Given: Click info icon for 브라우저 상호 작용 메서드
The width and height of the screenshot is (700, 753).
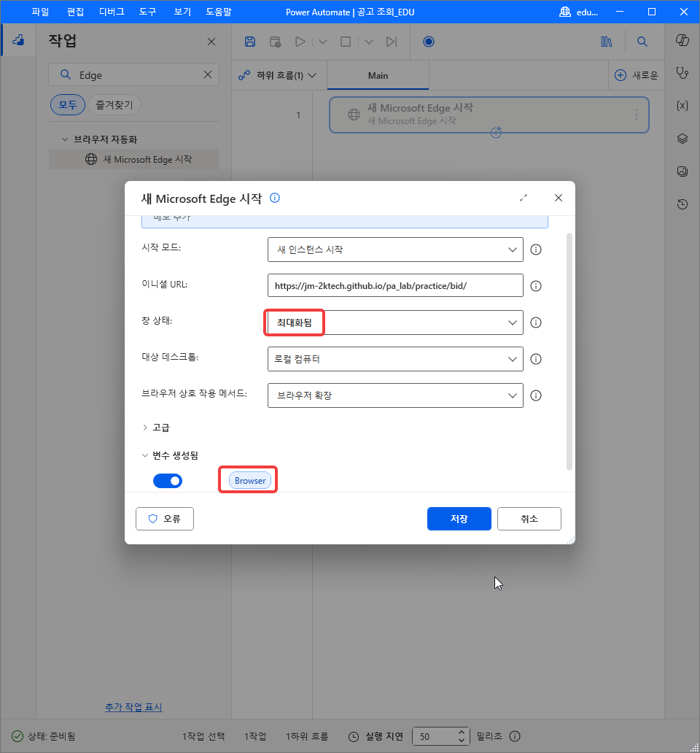Looking at the screenshot, I should [x=536, y=395].
